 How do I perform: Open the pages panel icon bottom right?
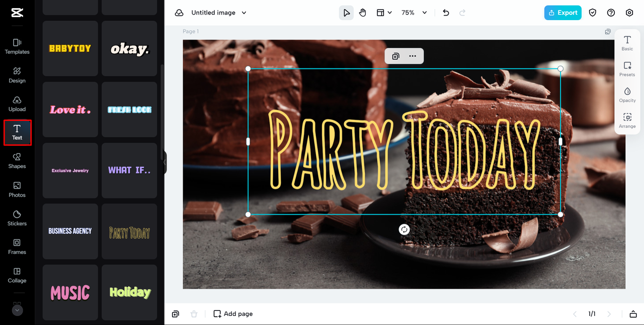click(633, 314)
